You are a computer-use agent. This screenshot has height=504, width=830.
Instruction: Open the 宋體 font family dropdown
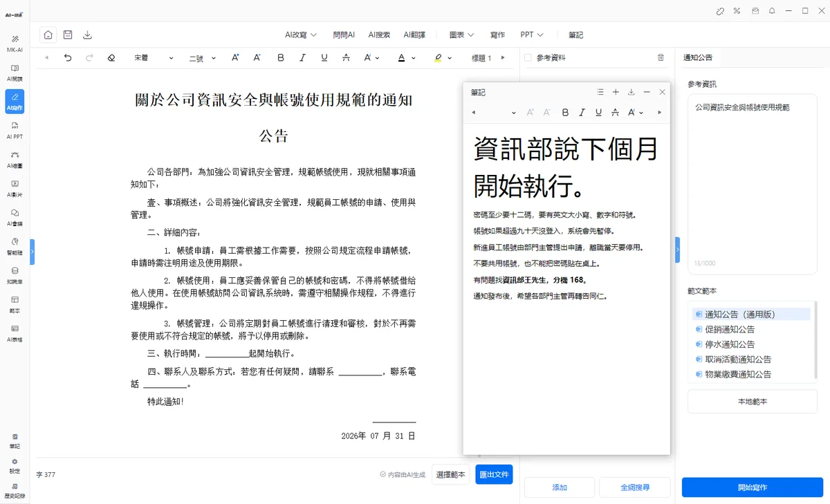click(x=154, y=58)
